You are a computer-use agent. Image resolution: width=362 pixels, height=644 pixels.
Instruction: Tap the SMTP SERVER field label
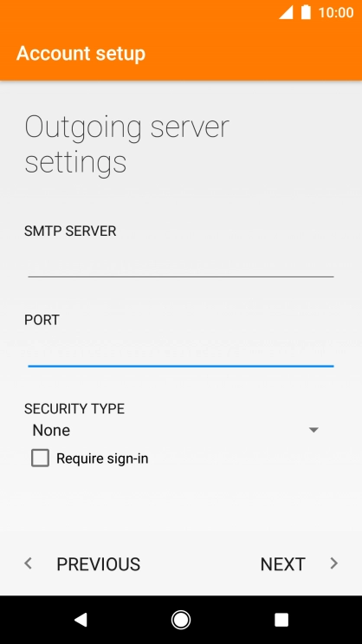click(70, 231)
